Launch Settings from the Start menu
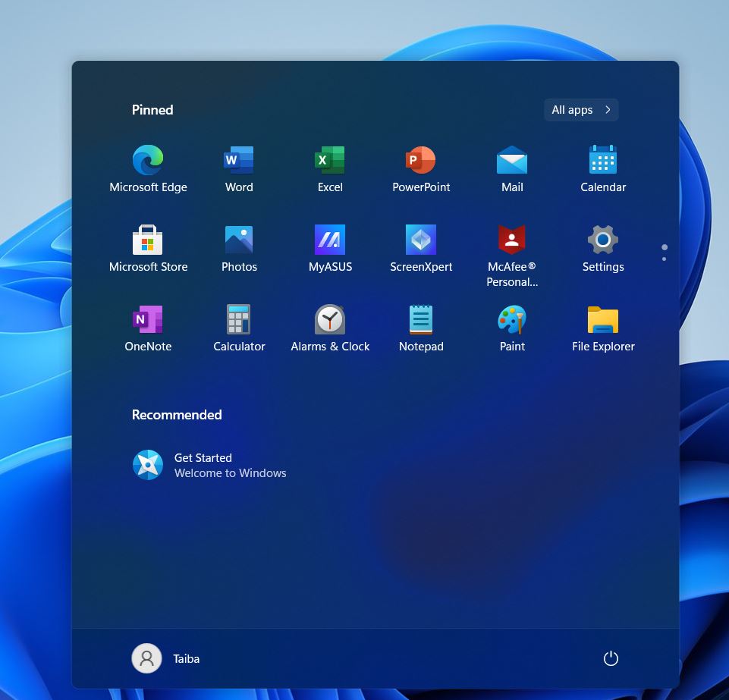Screen dimensions: 729x700 pos(603,240)
